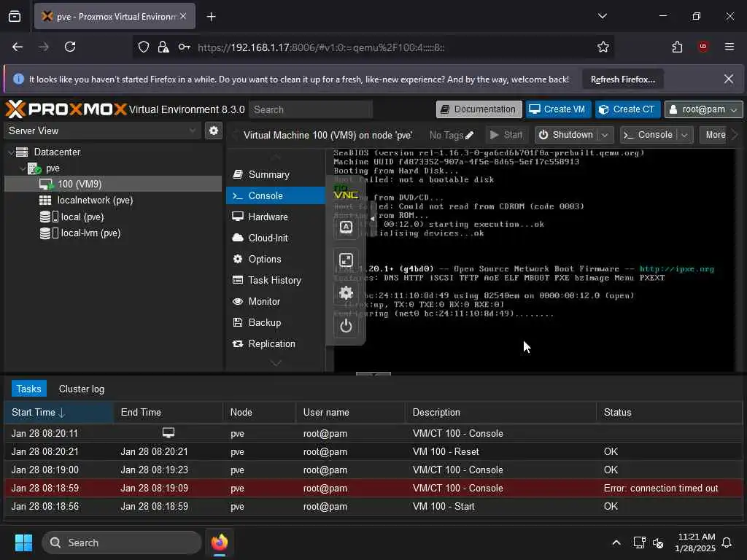Click Create CT button
This screenshot has height=560, width=747.
[x=627, y=109]
